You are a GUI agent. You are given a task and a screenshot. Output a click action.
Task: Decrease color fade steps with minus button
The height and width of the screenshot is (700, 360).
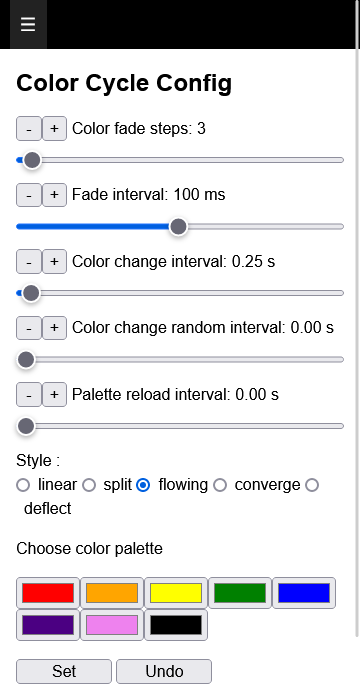coord(29,129)
